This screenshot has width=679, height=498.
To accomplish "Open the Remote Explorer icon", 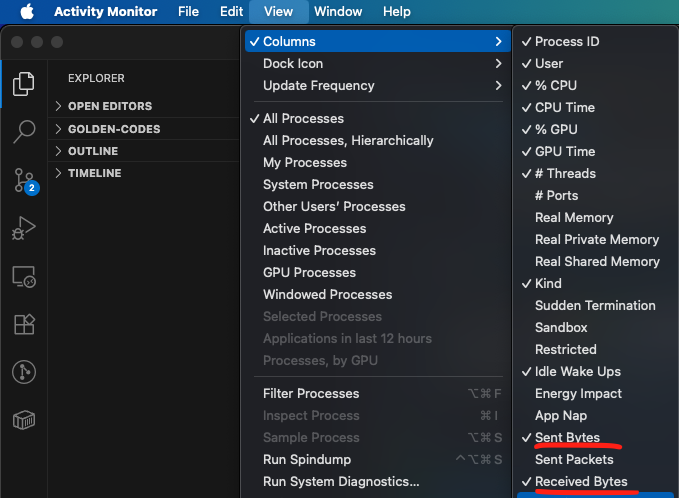I will (x=24, y=277).
